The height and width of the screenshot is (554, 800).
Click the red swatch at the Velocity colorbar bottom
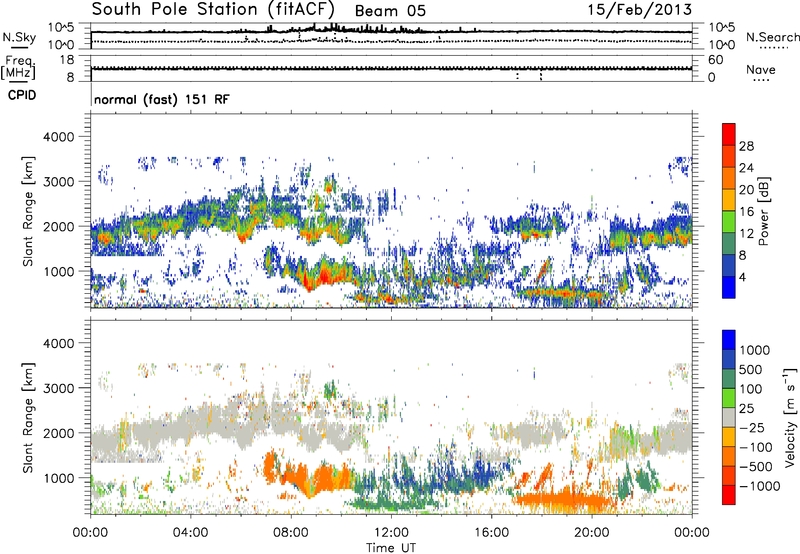coord(729,495)
